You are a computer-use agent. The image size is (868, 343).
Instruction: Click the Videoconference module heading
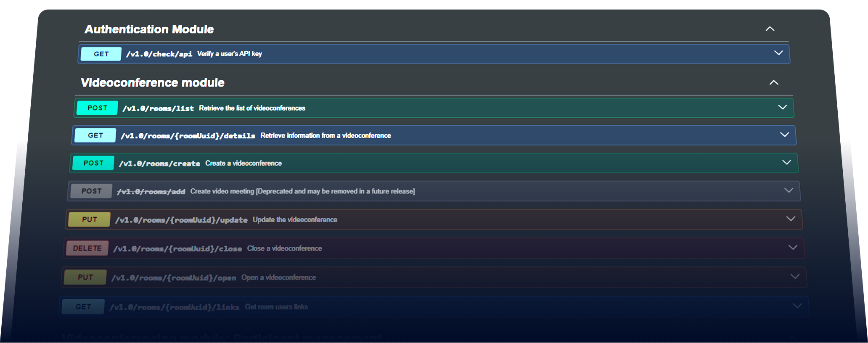[152, 83]
